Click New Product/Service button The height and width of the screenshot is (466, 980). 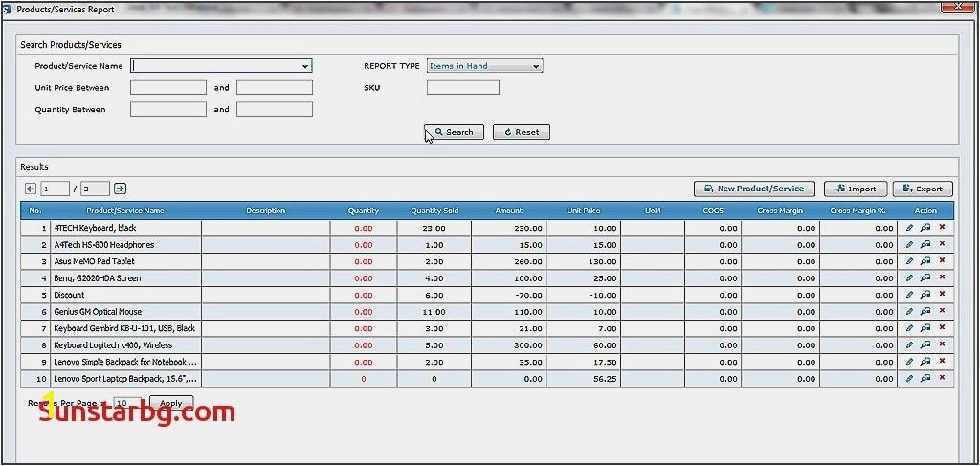[755, 189]
